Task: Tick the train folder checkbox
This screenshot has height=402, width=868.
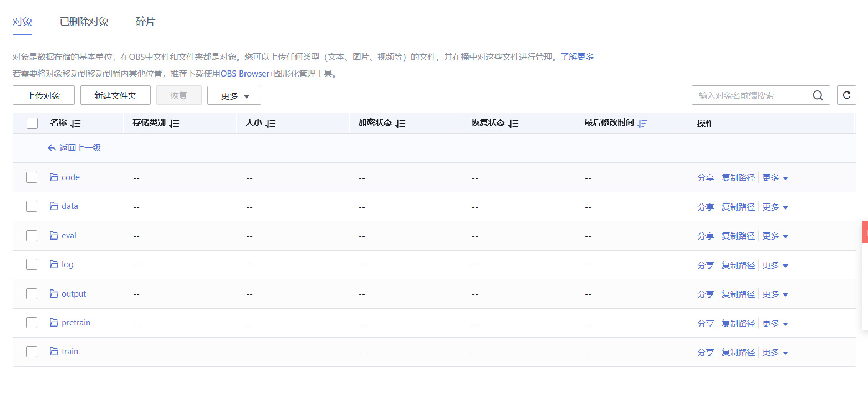Action: 32,352
